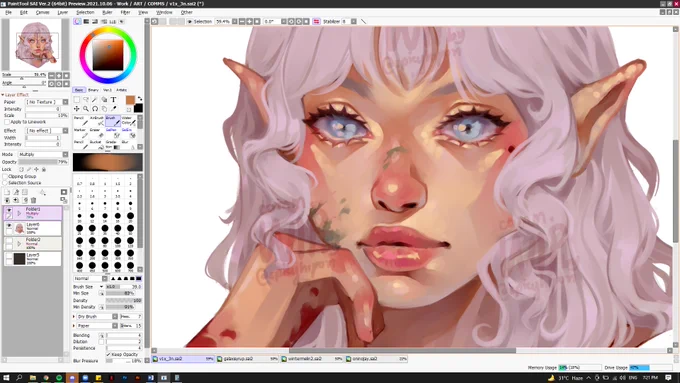Open the brush Paper texture dropdown
680x383 pixels.
(97, 326)
